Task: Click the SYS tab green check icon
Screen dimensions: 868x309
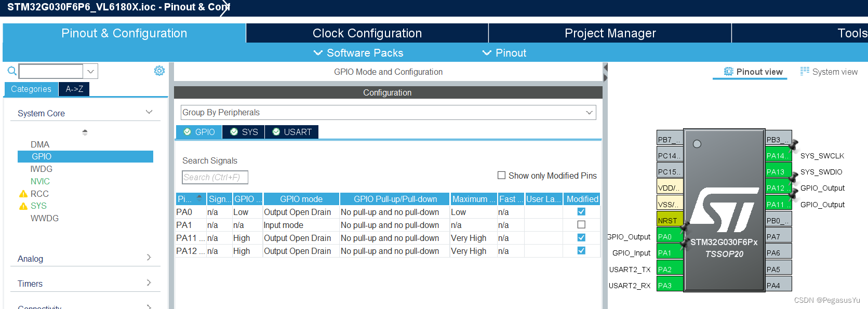Action: [234, 132]
